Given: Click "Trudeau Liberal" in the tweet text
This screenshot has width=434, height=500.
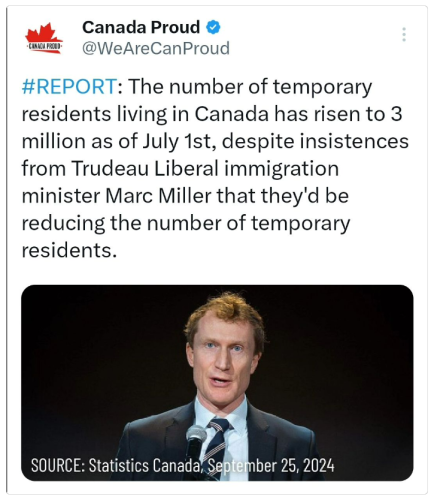Looking at the screenshot, I should tap(145, 168).
